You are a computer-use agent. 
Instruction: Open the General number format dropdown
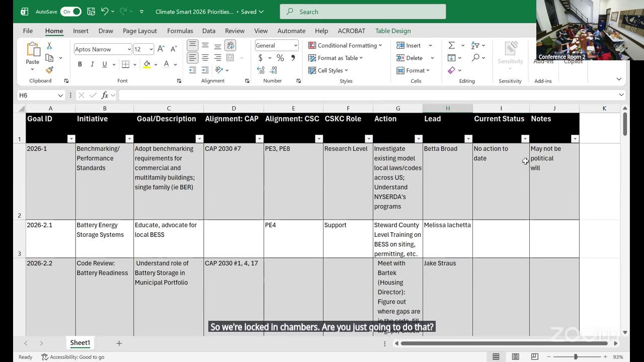click(x=296, y=45)
